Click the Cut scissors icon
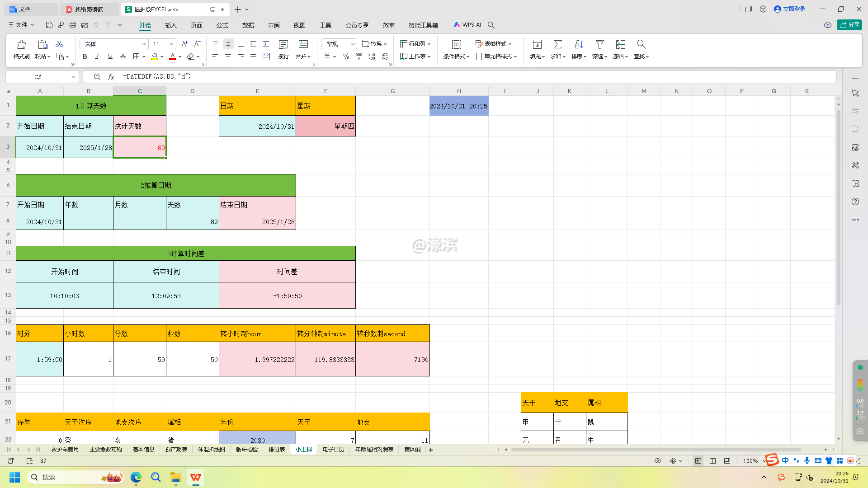The image size is (868, 488). pos(59,44)
